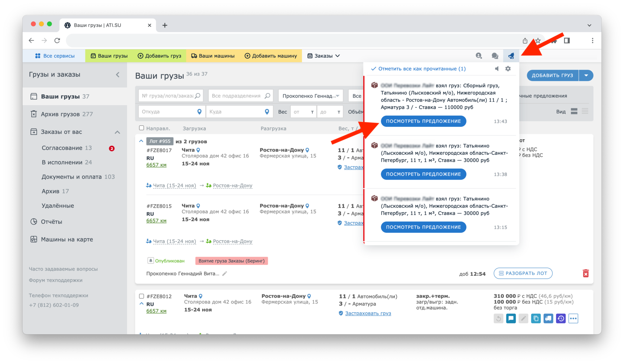
Task: Click the map pin in the Куда field
Action: [x=267, y=112]
